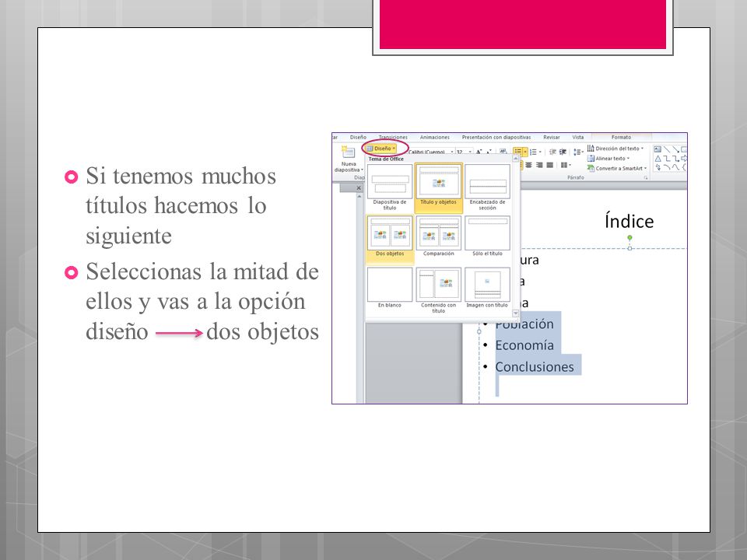The height and width of the screenshot is (560, 747).
Task: Open the font name combo box
Action: 430,152
